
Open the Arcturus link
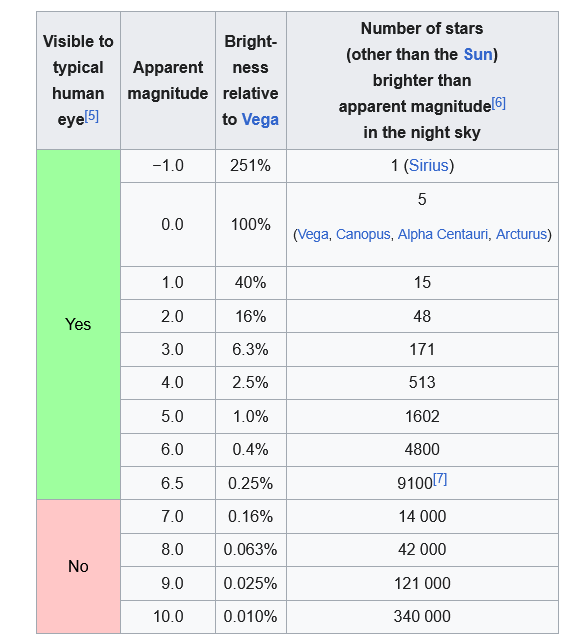[521, 234]
